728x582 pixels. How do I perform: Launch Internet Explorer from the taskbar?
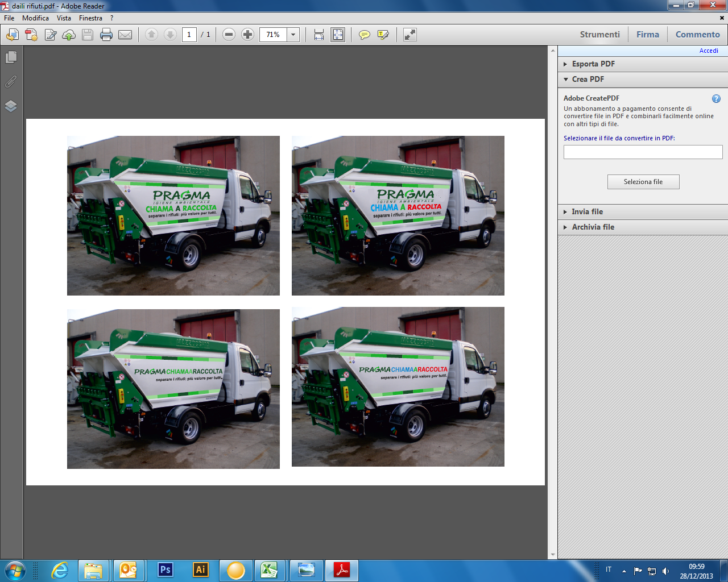click(59, 570)
